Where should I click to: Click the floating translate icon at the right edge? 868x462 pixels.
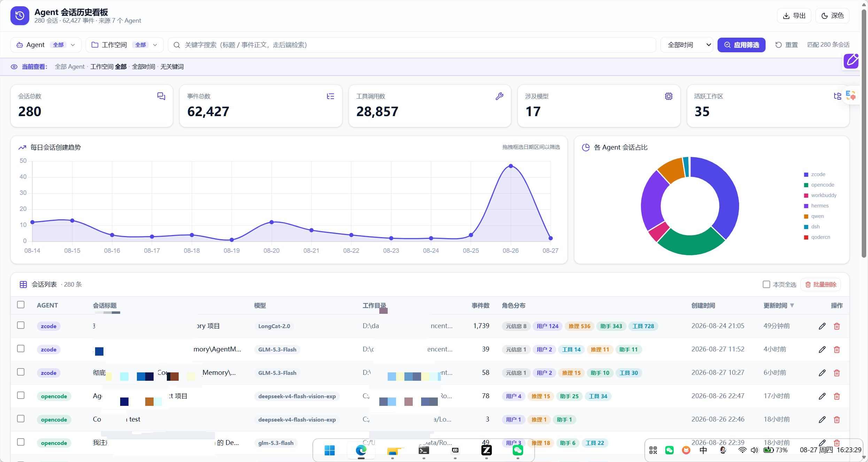[851, 95]
